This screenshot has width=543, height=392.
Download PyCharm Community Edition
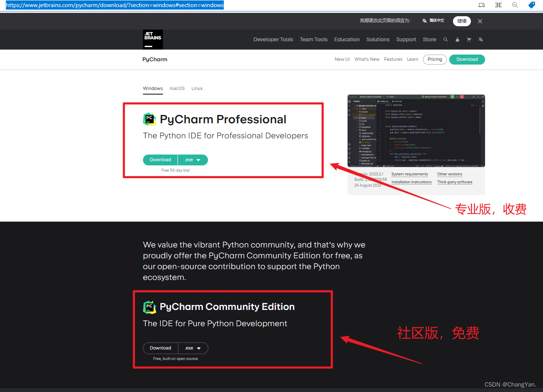pos(160,348)
